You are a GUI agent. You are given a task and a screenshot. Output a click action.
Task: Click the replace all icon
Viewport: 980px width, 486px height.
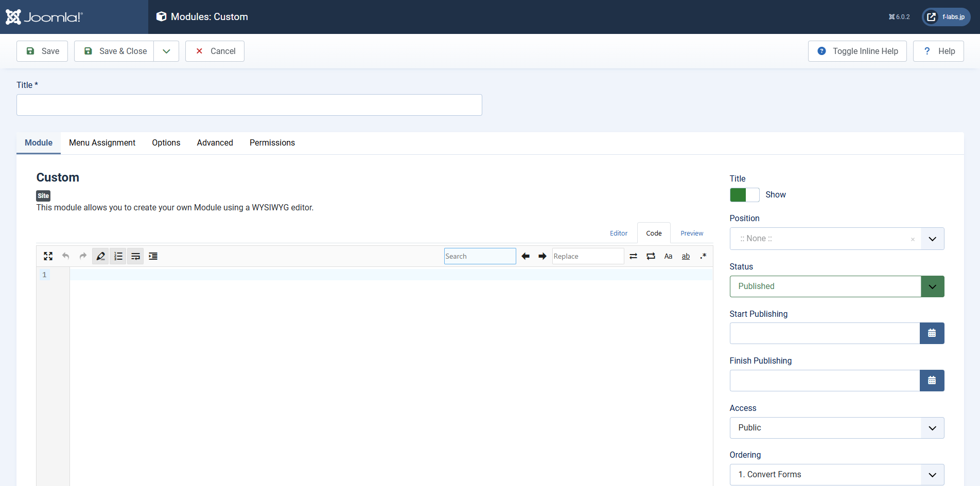(x=651, y=256)
